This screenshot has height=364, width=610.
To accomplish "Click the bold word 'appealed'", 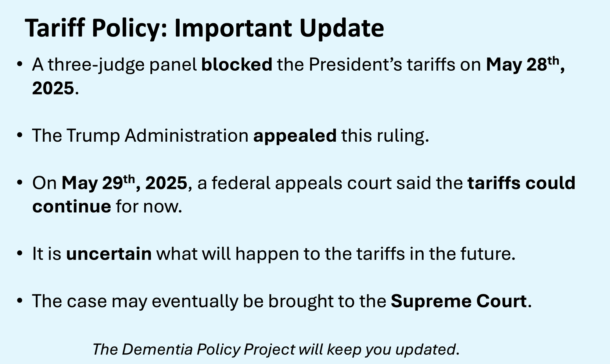I will point(295,136).
